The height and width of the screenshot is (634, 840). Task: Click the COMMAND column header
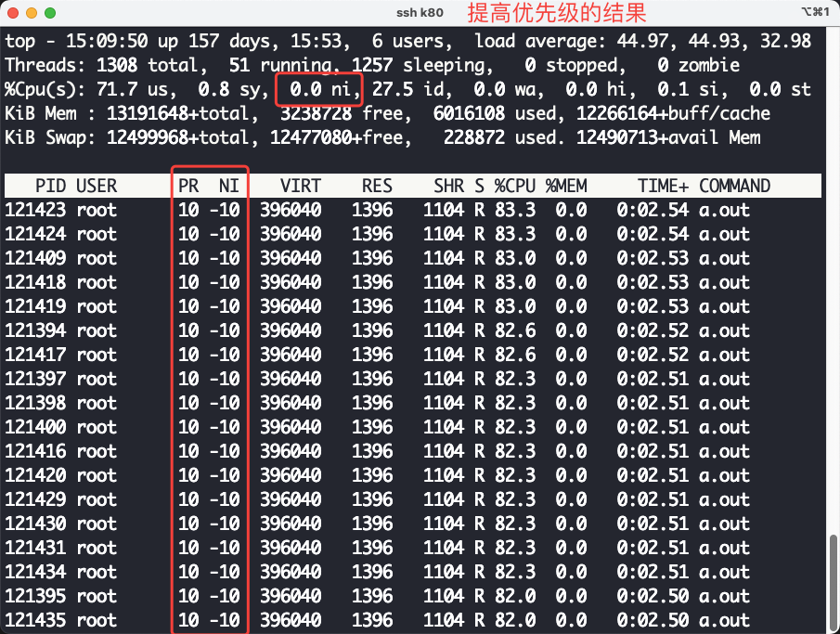click(735, 186)
